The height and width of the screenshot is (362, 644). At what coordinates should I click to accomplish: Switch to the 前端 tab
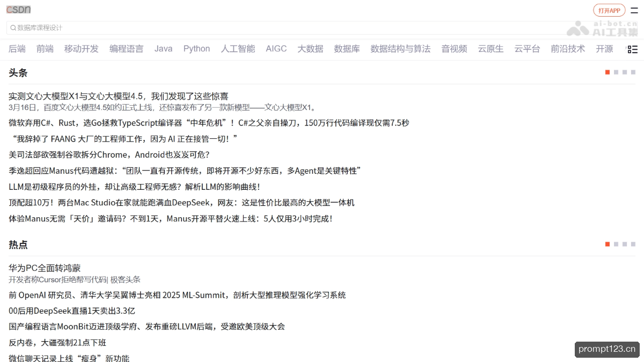[45, 49]
